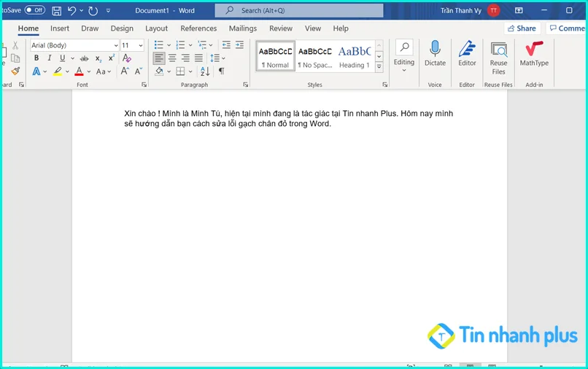
Task: Decrease font size with the shrink A icon
Action: coord(139,71)
